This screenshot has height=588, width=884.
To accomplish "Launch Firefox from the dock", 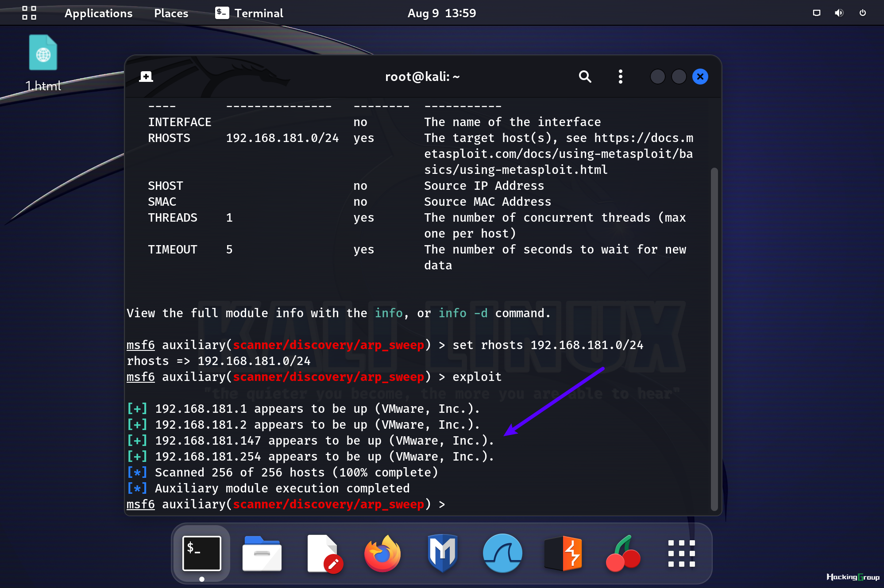I will (382, 553).
